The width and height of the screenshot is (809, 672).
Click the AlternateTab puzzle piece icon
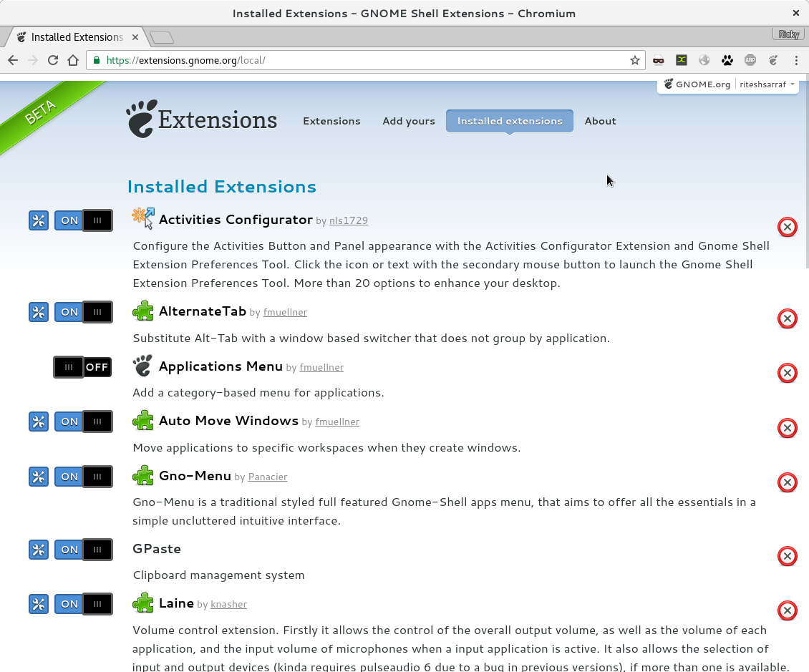[x=143, y=311]
